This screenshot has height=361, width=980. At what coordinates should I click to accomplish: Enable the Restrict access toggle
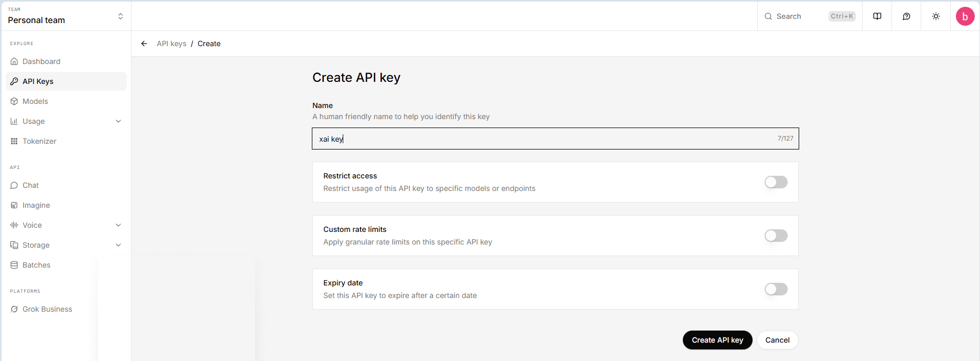(x=776, y=182)
